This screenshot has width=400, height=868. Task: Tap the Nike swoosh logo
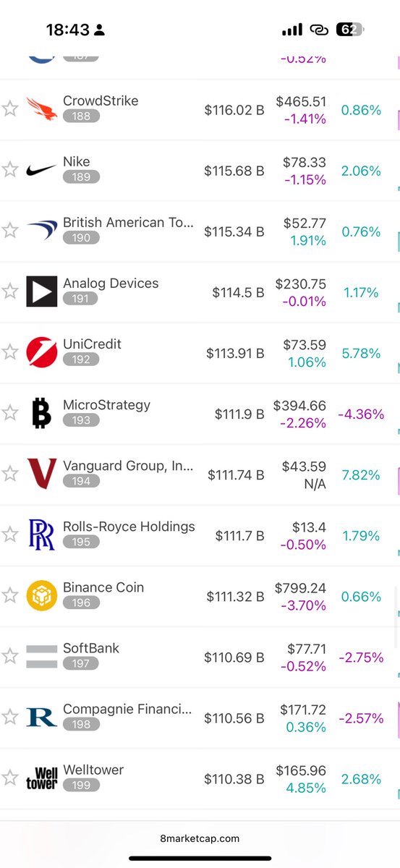click(x=41, y=170)
